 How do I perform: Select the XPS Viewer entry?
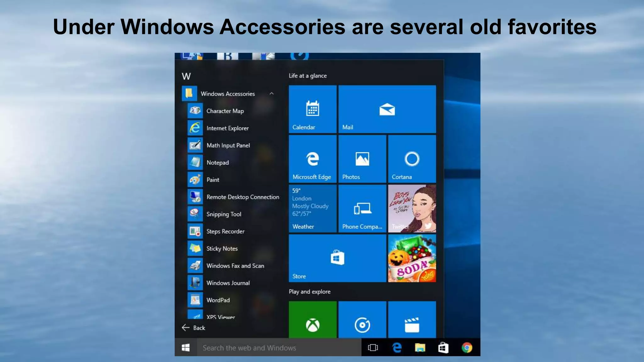(x=220, y=317)
